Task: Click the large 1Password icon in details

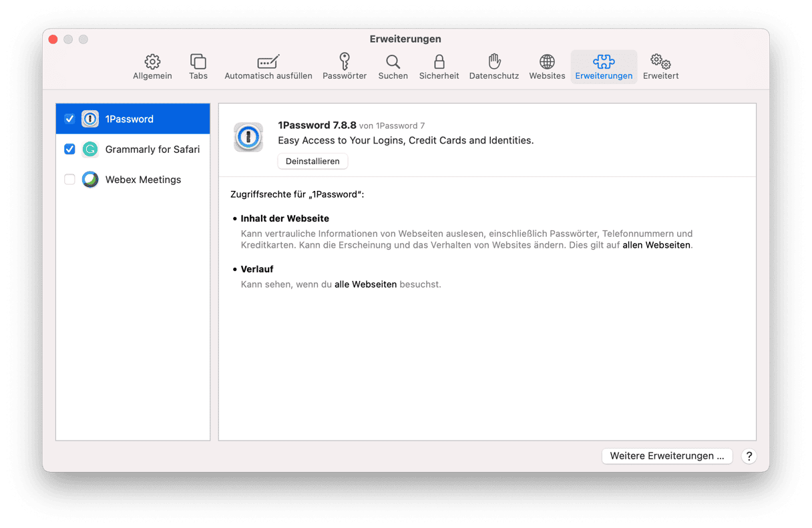Action: click(248, 137)
